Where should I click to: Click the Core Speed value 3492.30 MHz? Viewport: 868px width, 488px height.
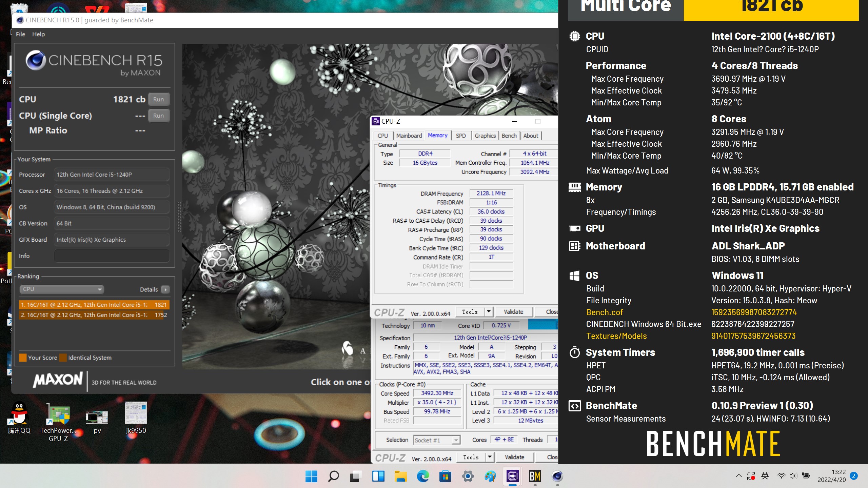point(437,393)
